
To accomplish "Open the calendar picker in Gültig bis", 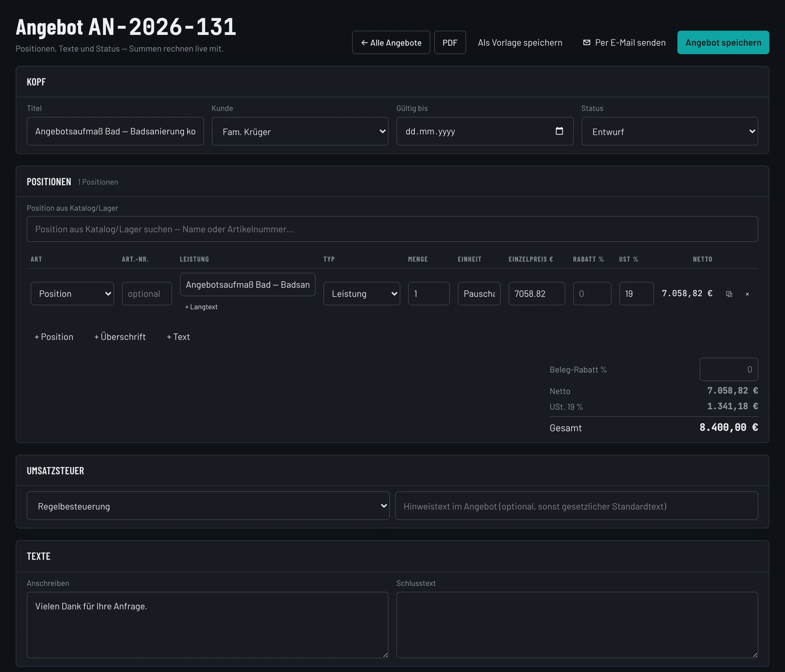I will pos(559,131).
